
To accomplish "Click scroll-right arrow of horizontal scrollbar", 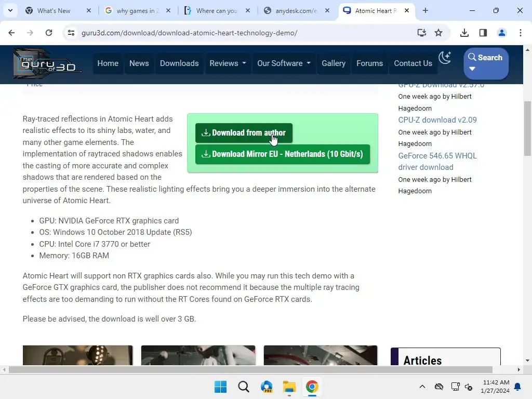I will [518, 369].
